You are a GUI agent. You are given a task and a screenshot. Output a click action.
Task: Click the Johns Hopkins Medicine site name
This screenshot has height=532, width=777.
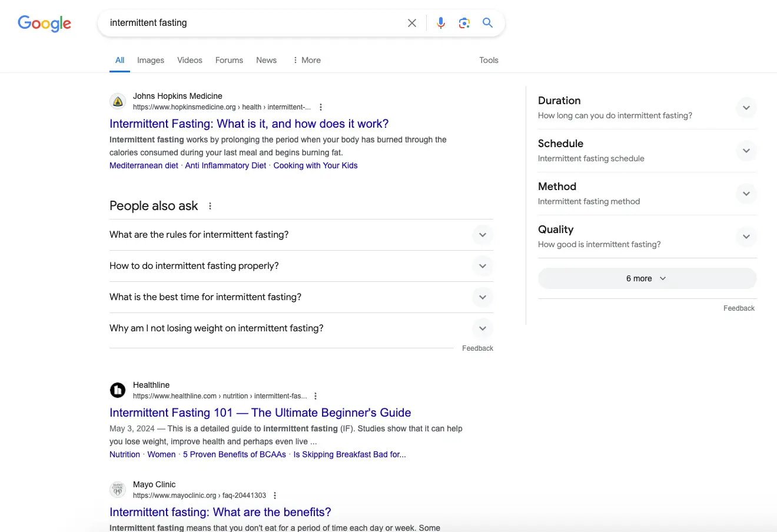pyautogui.click(x=178, y=96)
